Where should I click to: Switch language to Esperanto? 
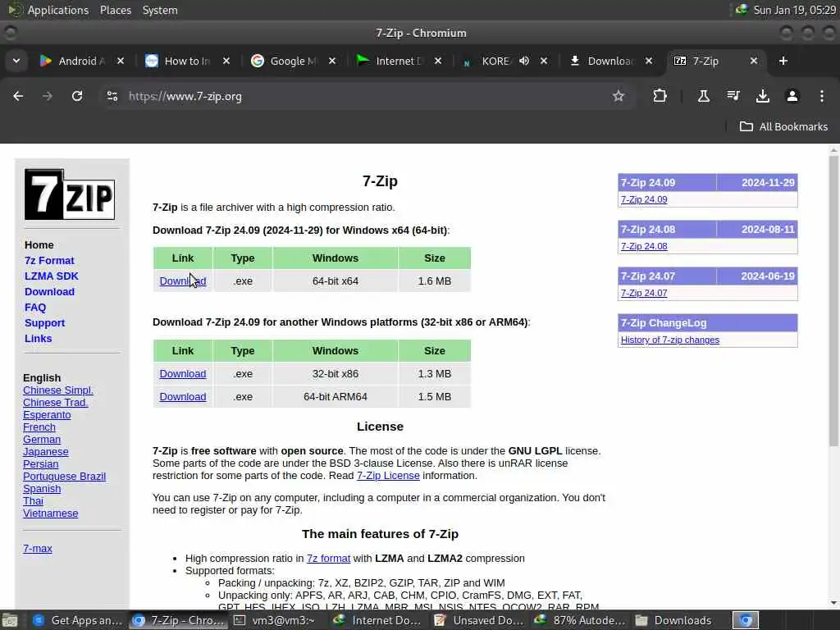[x=47, y=414]
